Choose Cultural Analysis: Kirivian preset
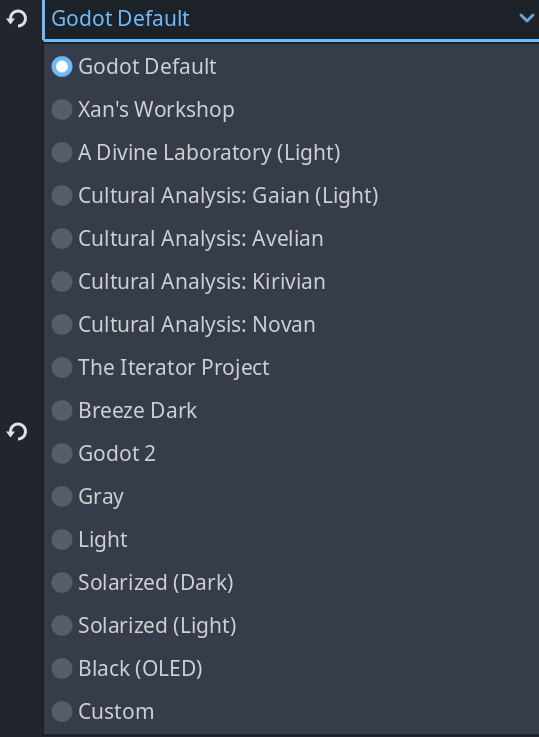Screen dimensions: 539x737 pyautogui.click(x=291, y=282)
